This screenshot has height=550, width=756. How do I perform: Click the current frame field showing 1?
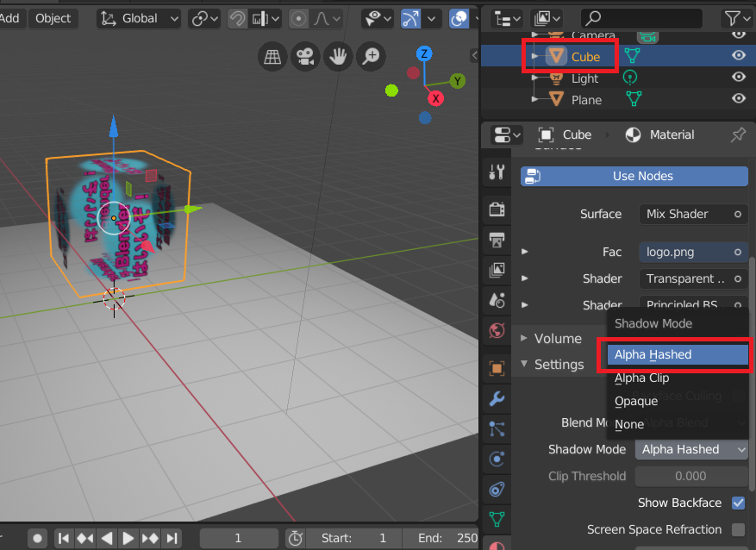[239, 538]
